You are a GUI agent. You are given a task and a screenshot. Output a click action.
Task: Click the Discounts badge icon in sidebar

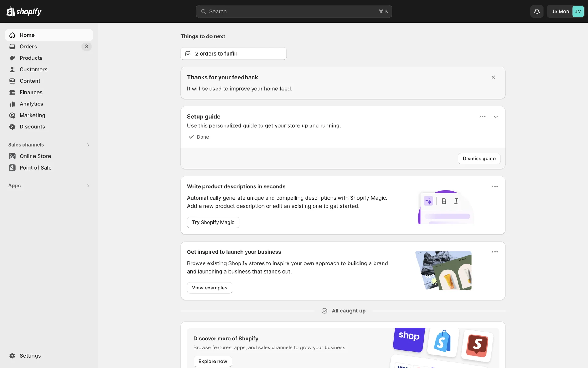(12, 127)
